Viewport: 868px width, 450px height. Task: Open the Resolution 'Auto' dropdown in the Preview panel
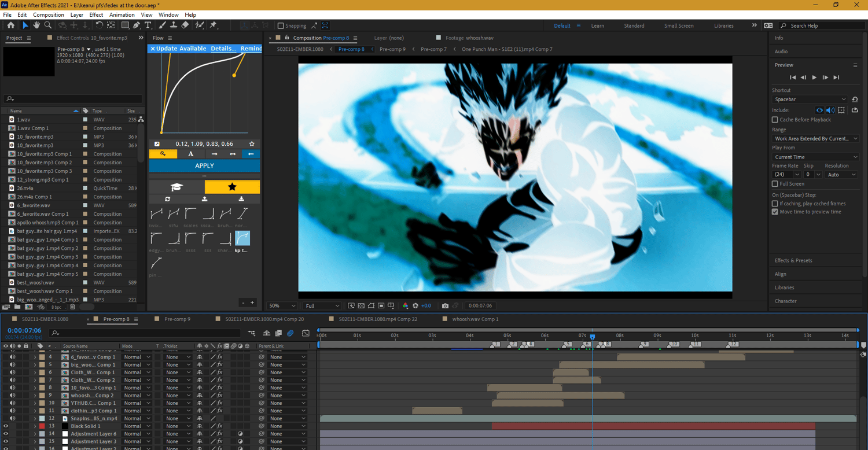coord(842,175)
